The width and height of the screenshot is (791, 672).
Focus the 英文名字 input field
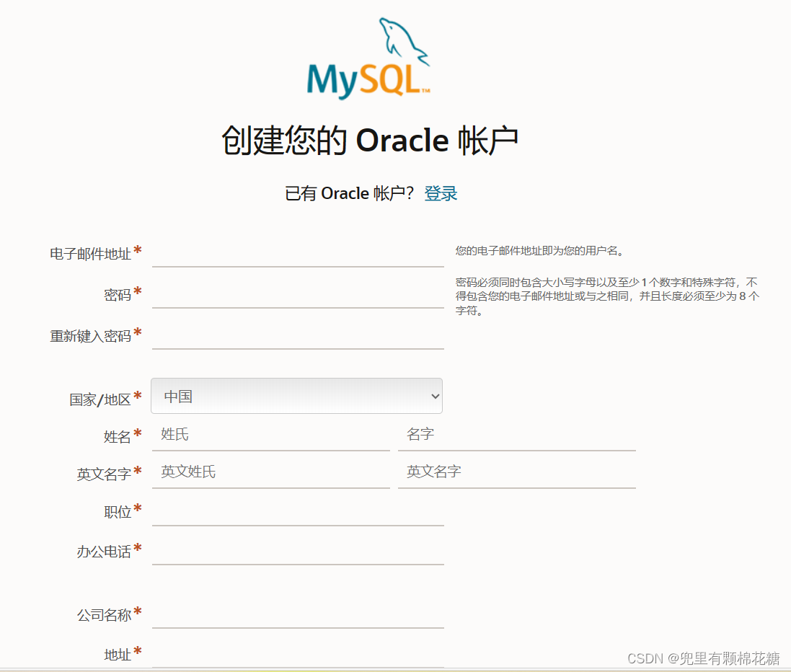tap(516, 472)
